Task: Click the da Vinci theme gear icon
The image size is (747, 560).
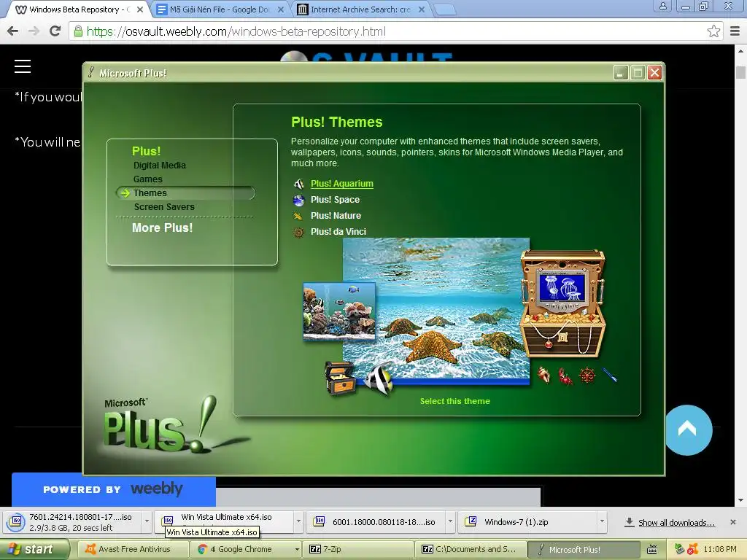Action: point(298,233)
